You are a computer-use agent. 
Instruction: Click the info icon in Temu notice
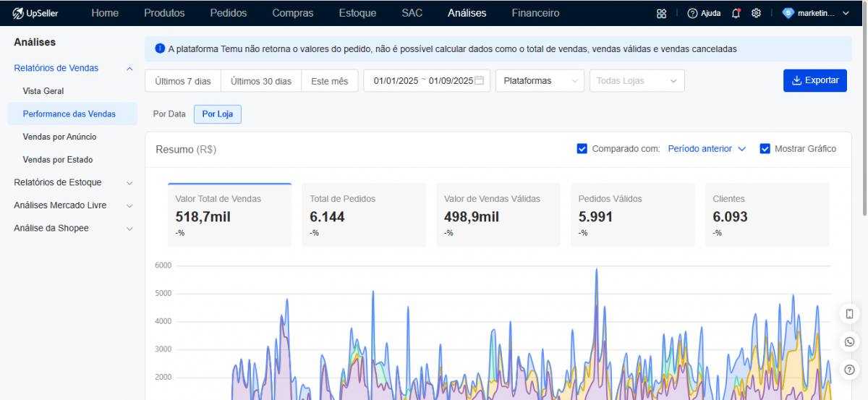tap(160, 48)
